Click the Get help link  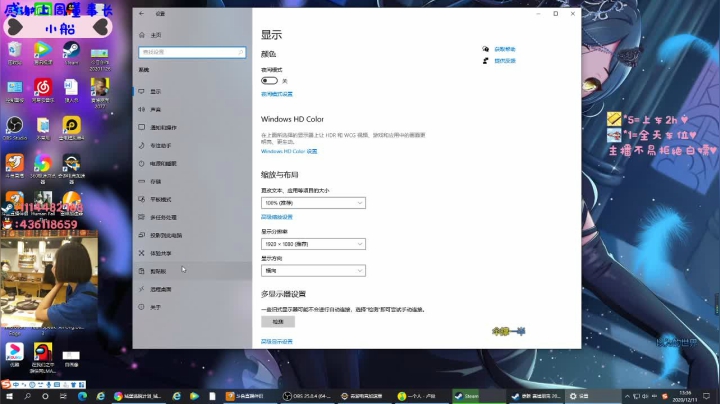click(505, 49)
